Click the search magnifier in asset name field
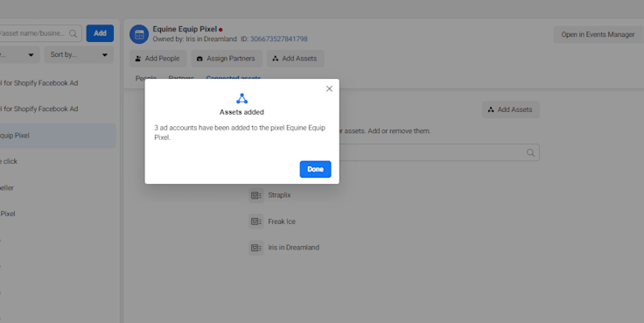 tap(73, 33)
